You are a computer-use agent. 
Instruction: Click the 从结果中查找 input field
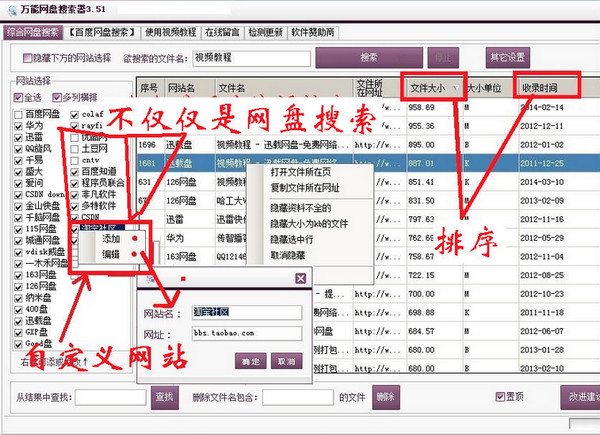tap(111, 397)
